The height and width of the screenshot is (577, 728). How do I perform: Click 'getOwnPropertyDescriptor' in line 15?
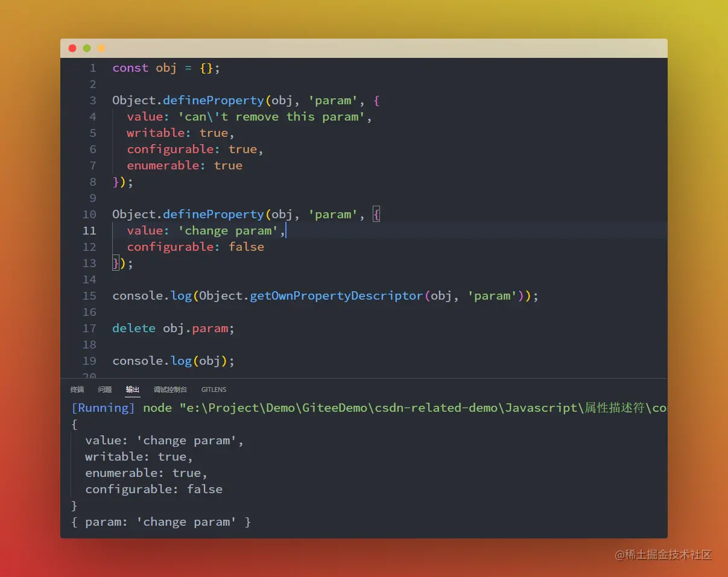point(337,296)
